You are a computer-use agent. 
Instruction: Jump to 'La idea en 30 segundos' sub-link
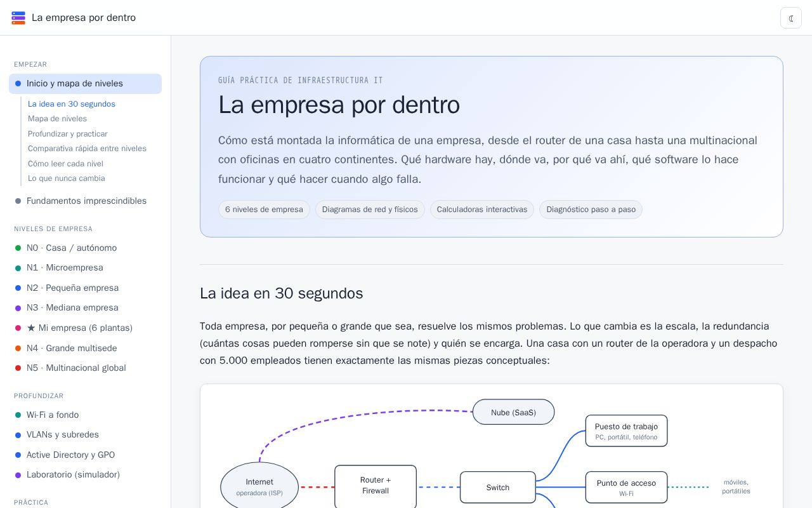click(72, 104)
